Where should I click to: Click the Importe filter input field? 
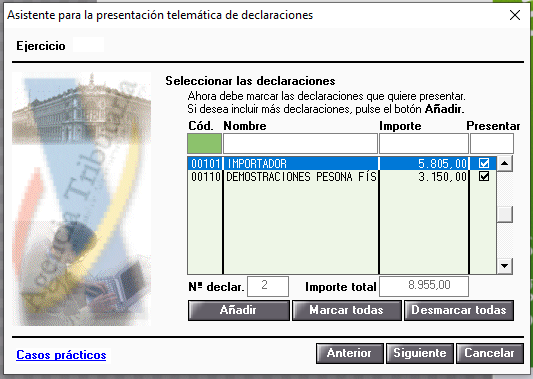pyautogui.click(x=424, y=143)
